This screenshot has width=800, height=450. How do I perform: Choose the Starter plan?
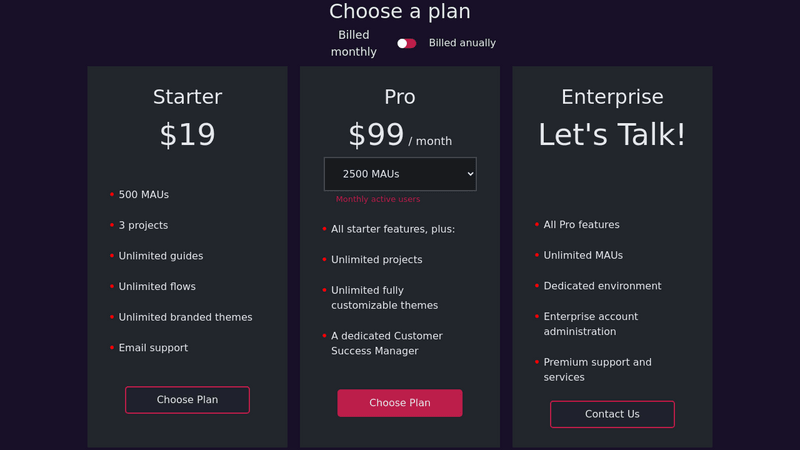pos(187,399)
